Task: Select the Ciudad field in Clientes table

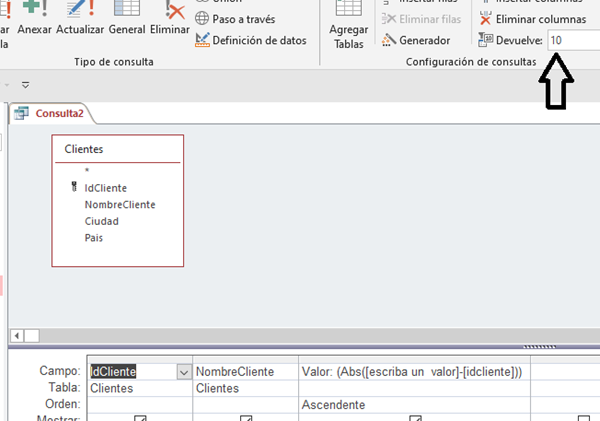Action: coord(101,221)
